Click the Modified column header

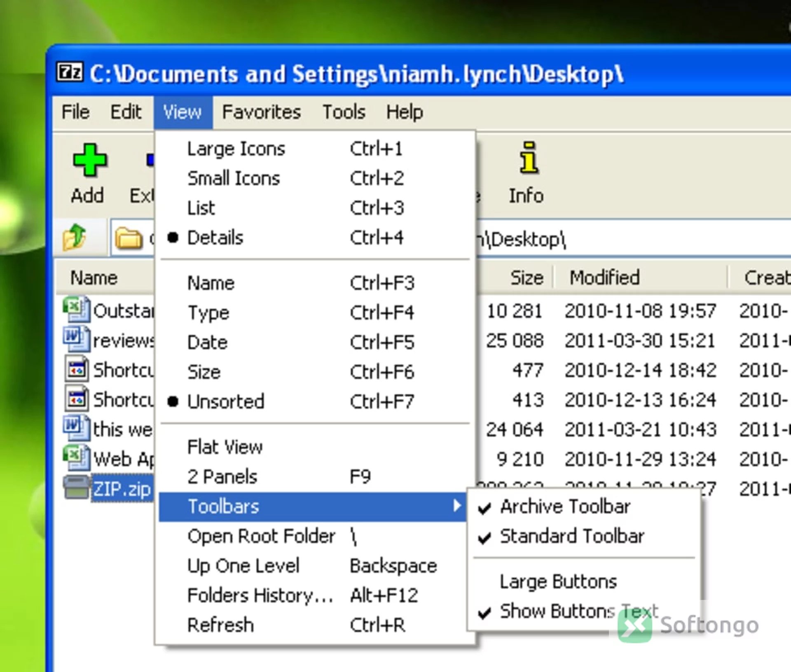tap(641, 278)
